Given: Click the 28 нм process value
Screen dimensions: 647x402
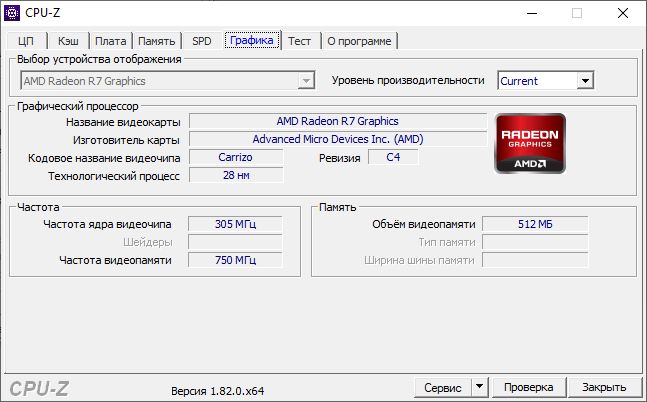Looking at the screenshot, I should [x=236, y=175].
